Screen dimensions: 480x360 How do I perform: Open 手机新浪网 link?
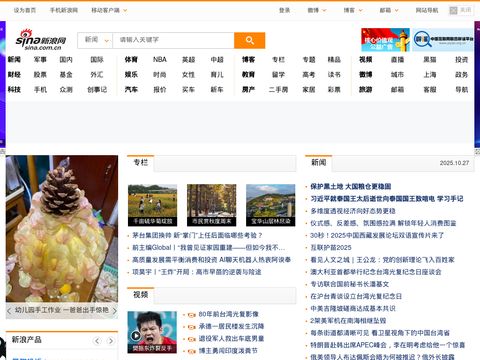(x=64, y=10)
